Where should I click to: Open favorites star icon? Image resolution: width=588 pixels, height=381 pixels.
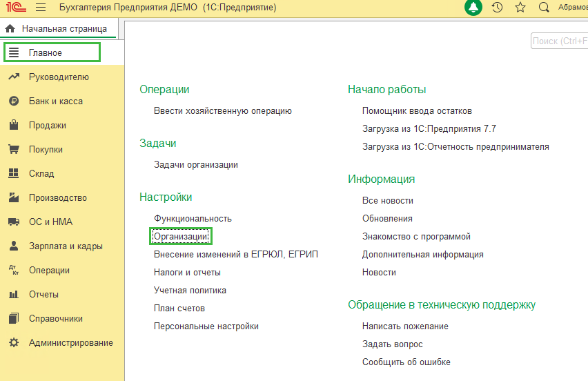520,7
